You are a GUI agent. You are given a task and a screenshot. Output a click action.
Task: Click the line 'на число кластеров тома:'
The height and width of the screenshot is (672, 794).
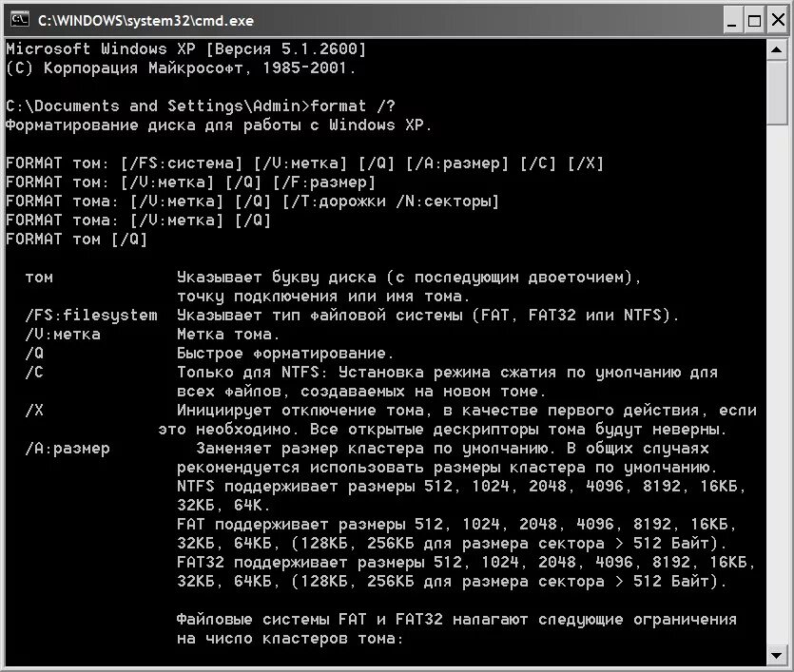tap(290, 639)
